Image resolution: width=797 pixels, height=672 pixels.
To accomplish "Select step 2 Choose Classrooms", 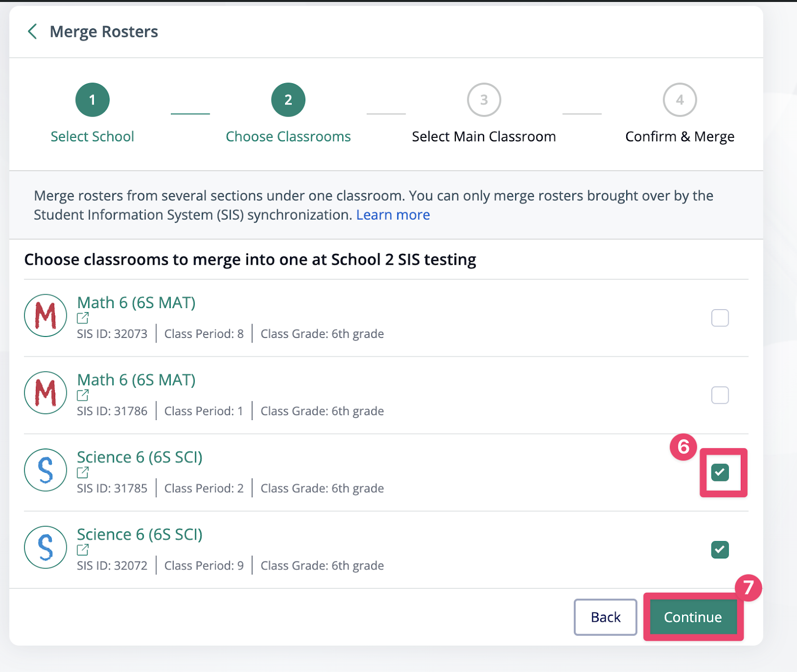I will click(288, 100).
